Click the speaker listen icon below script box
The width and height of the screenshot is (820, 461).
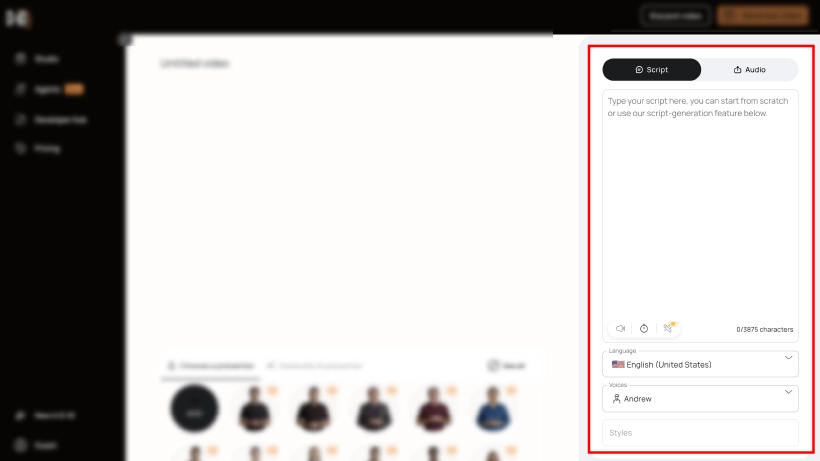[620, 329]
